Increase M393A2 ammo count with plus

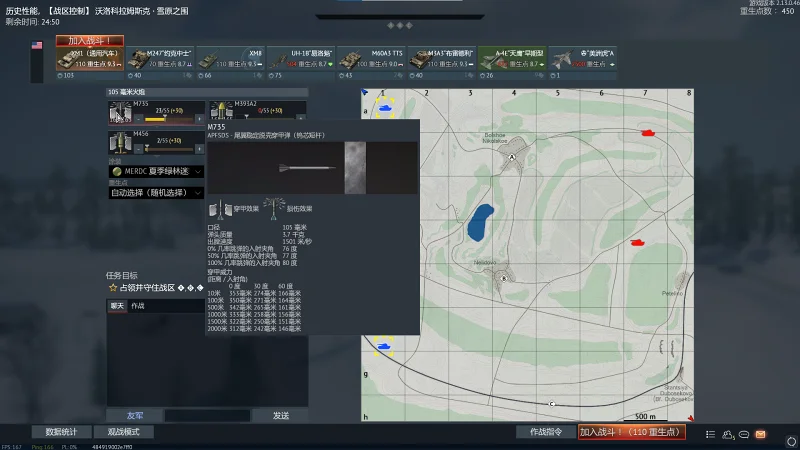click(301, 117)
